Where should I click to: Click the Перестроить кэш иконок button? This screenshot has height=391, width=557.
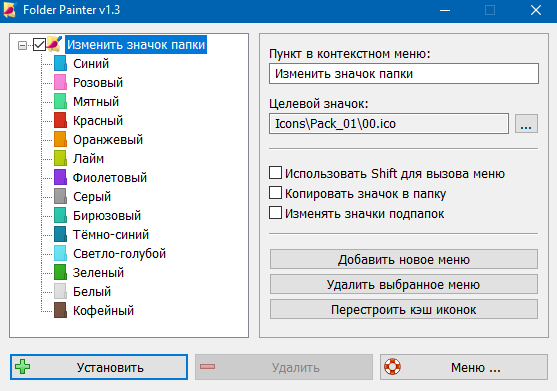(x=404, y=309)
